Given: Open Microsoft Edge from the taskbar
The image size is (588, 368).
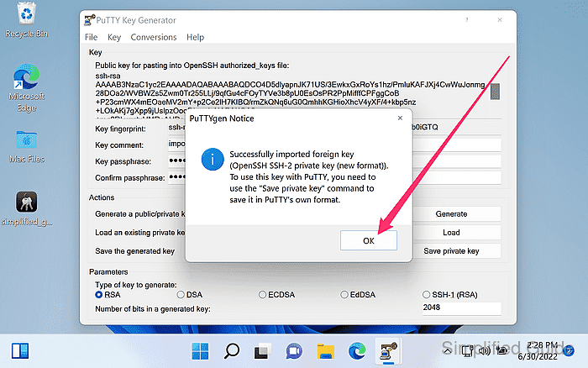Looking at the screenshot, I should pos(357,351).
